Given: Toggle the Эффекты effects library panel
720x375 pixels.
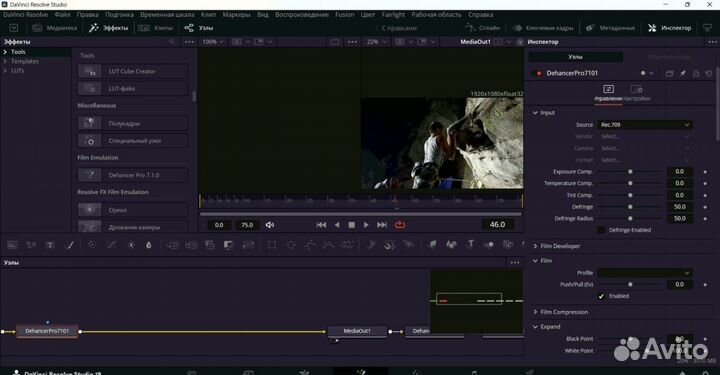Looking at the screenshot, I should point(109,28).
